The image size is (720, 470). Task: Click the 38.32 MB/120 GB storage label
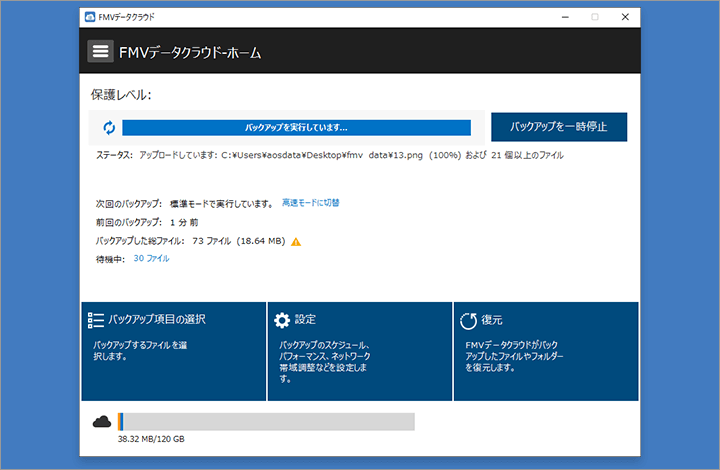[151, 439]
